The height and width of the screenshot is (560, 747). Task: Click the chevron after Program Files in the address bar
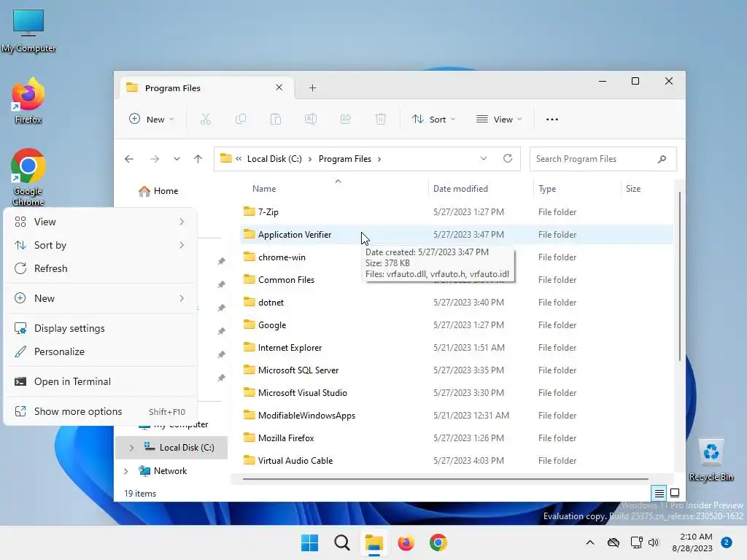379,159
